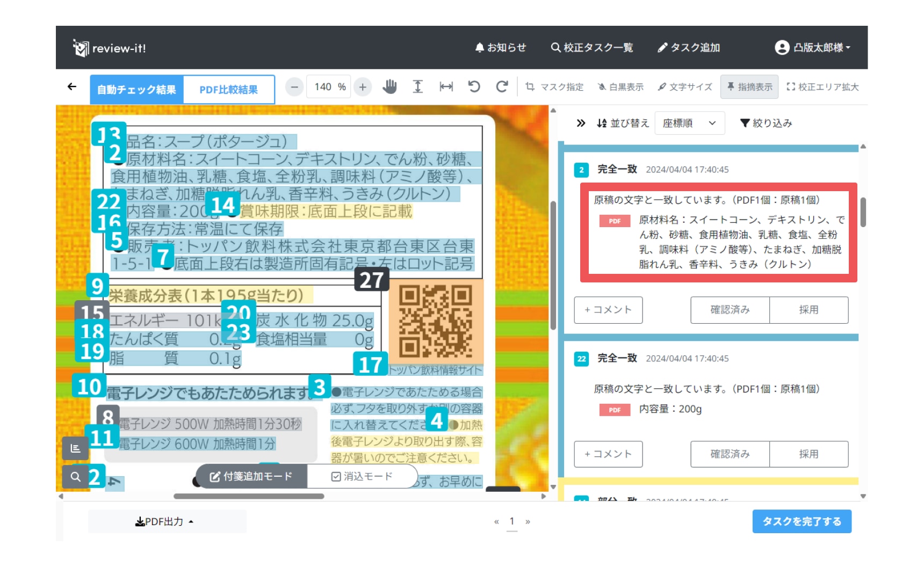
Task: Switch to the PDF比較結果 tab
Action: tap(228, 90)
